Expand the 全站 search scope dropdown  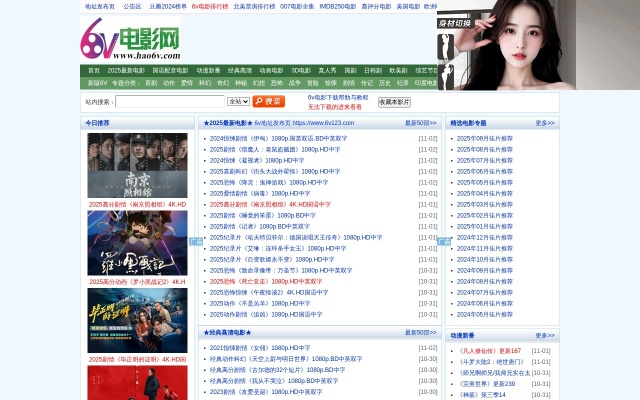point(238,102)
